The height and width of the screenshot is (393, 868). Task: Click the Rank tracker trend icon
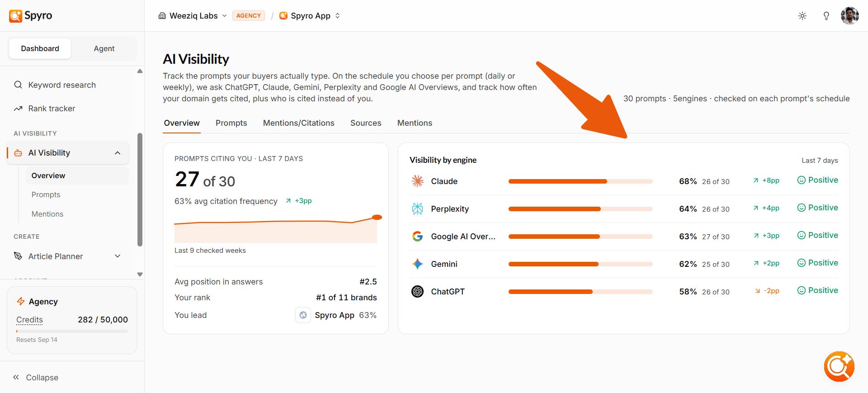[x=18, y=109]
